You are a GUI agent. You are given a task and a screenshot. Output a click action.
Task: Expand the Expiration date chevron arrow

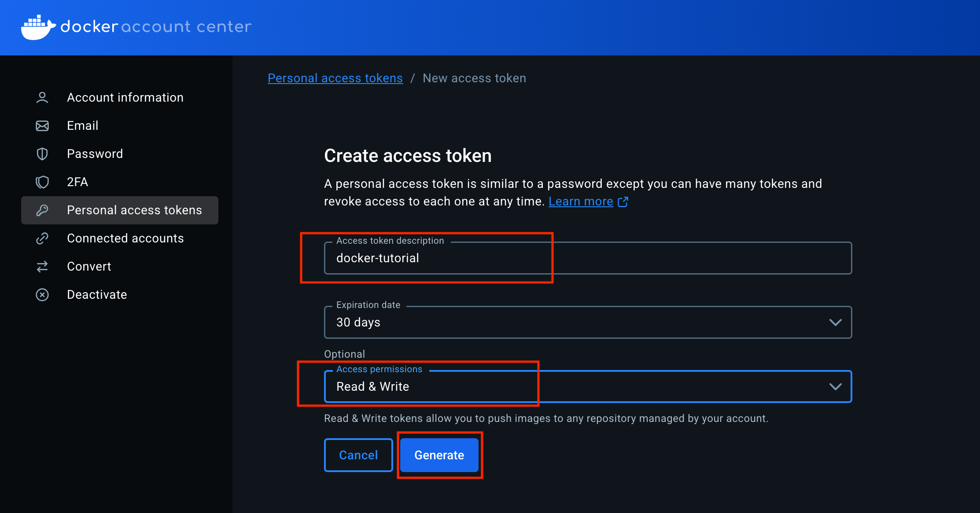tap(836, 322)
